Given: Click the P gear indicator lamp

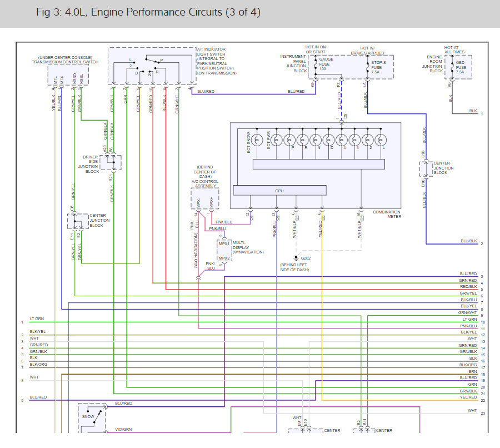Looking at the screenshot, I should [x=289, y=140].
